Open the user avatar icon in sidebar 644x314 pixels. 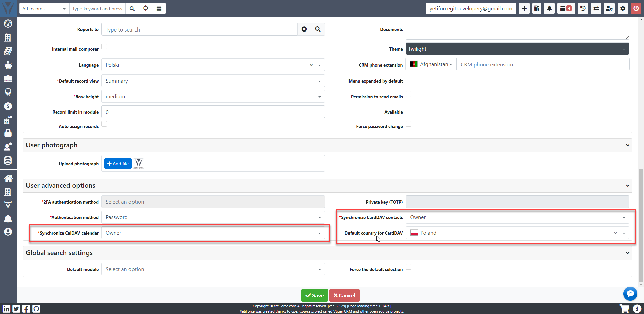pyautogui.click(x=8, y=232)
